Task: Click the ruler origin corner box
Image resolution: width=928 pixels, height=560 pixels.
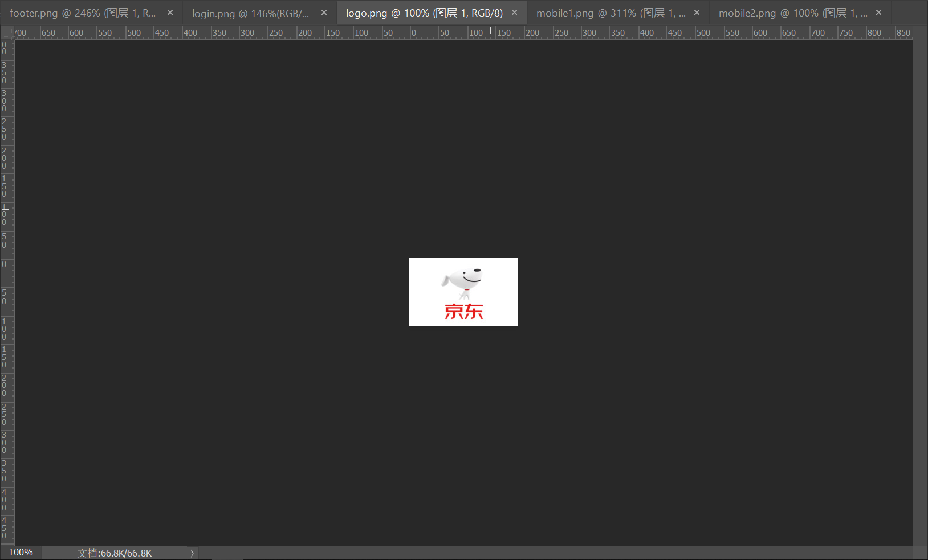Action: tap(7, 32)
